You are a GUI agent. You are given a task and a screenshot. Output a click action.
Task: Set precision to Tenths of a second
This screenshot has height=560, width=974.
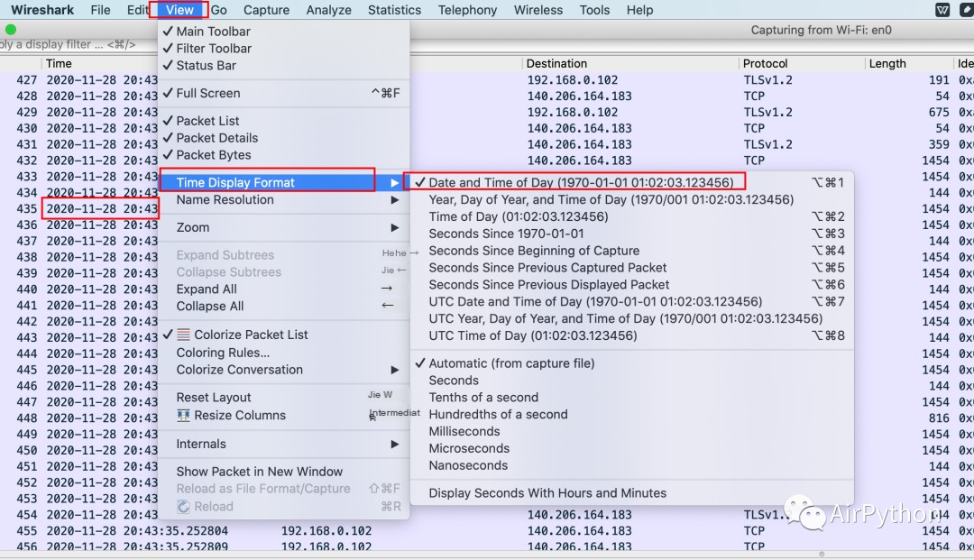[x=631, y=398]
